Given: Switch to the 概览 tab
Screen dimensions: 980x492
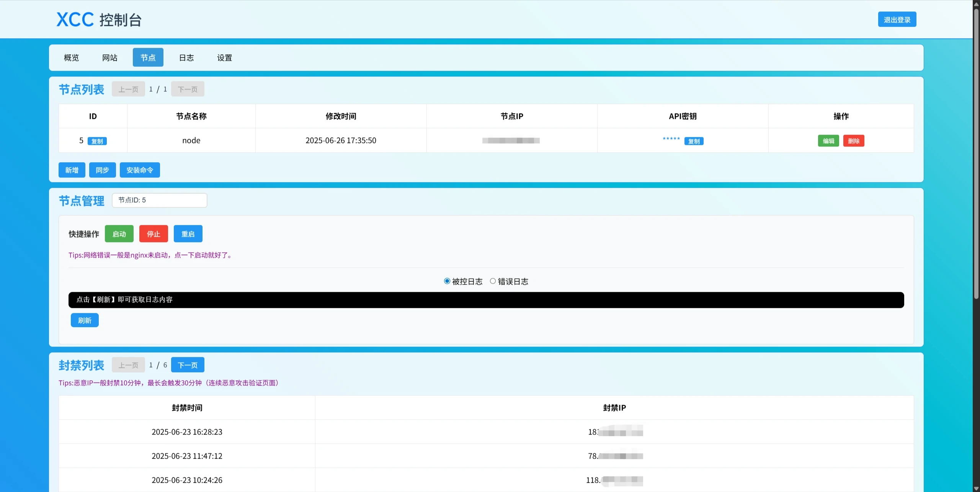Looking at the screenshot, I should click(72, 58).
